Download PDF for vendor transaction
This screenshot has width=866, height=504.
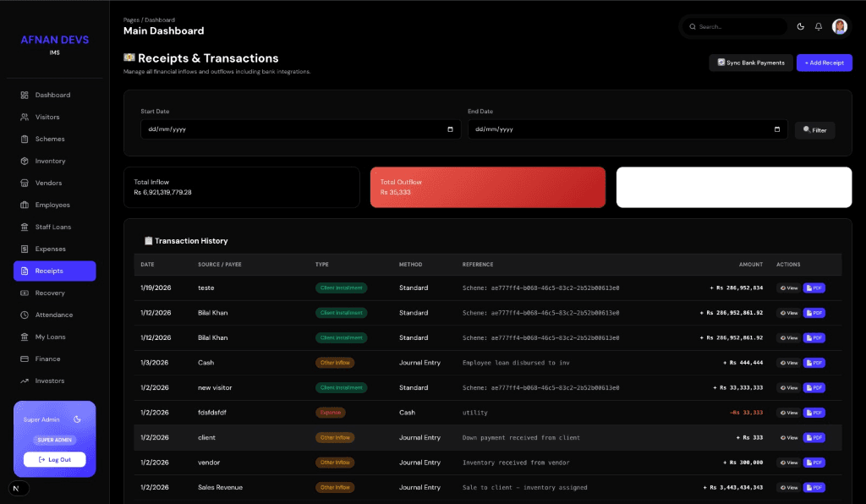click(814, 463)
